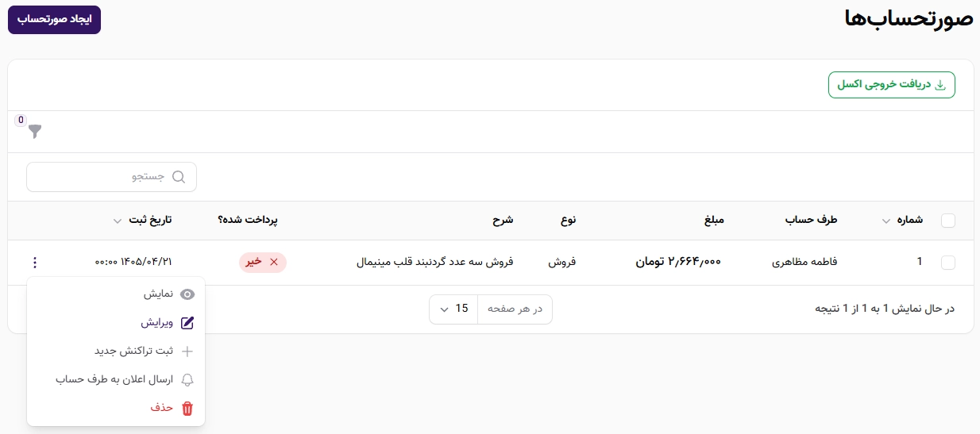This screenshot has height=434, width=980.
Task: Click the bell icon beside ارسال اعلان
Action: [187, 380]
